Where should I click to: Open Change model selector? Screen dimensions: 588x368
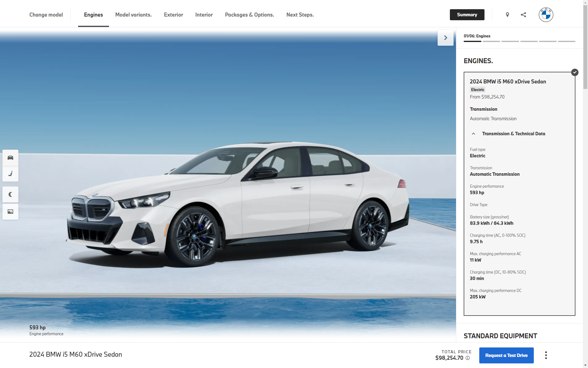tap(46, 15)
